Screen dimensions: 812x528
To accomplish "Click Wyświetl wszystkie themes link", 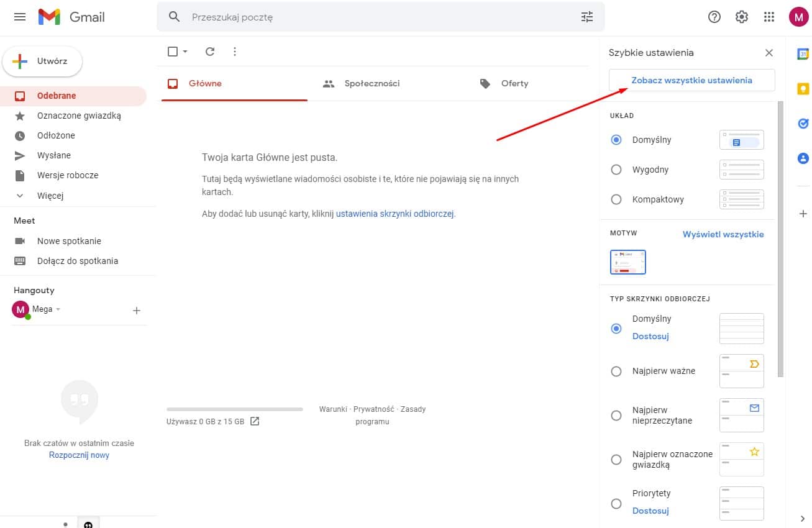I will (723, 234).
